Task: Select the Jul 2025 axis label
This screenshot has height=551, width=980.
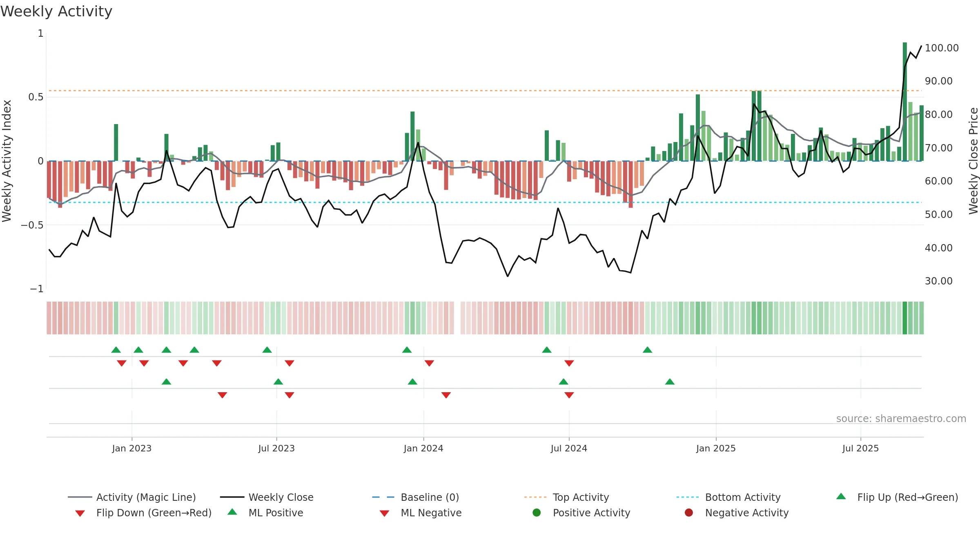Action: [x=860, y=448]
